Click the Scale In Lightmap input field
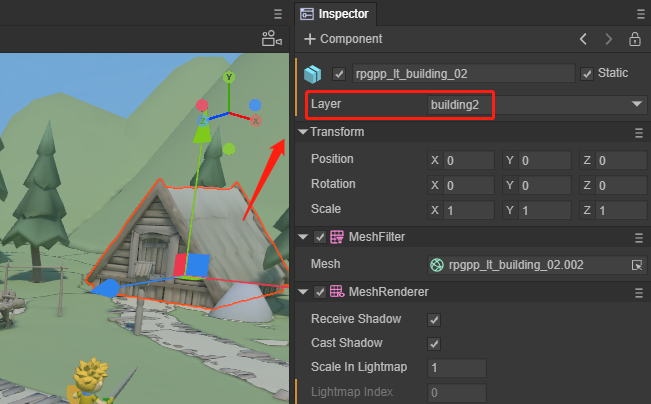The width and height of the screenshot is (651, 404). point(456,368)
